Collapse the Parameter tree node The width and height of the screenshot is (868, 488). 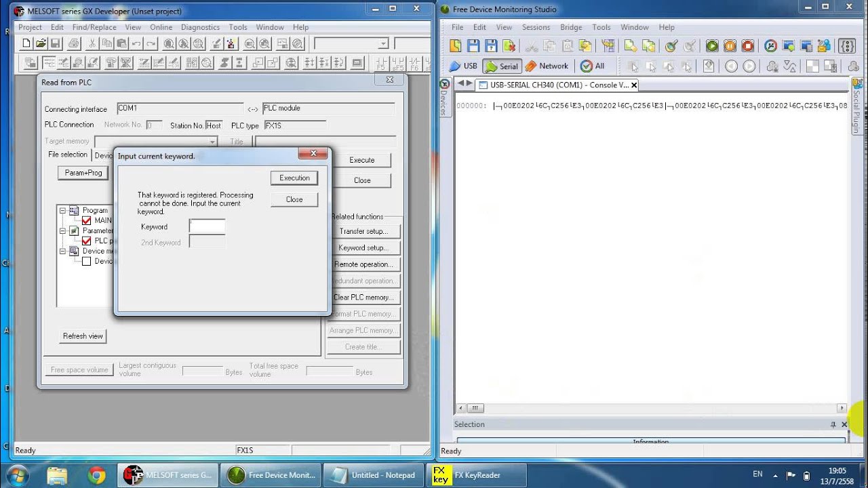point(62,230)
